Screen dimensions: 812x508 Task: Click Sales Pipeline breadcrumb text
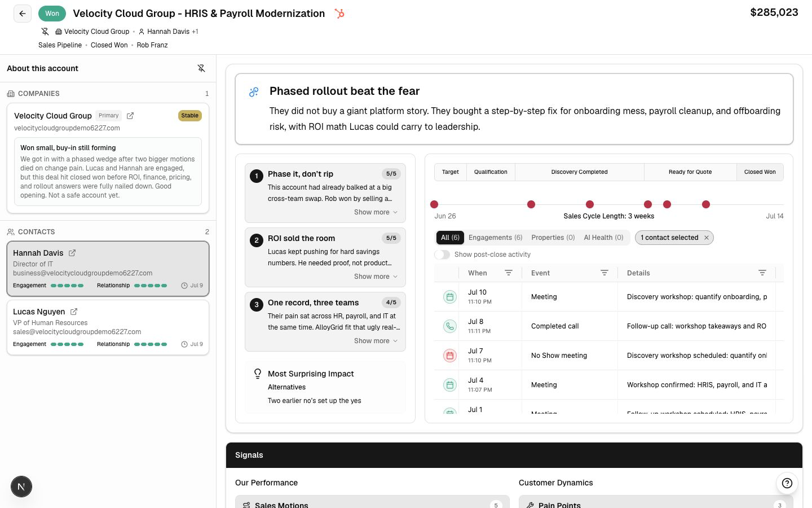coord(60,45)
